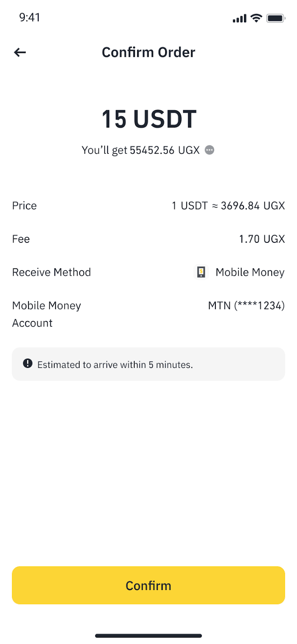Click the more info dots icon
The width and height of the screenshot is (297, 644).
[x=209, y=150]
